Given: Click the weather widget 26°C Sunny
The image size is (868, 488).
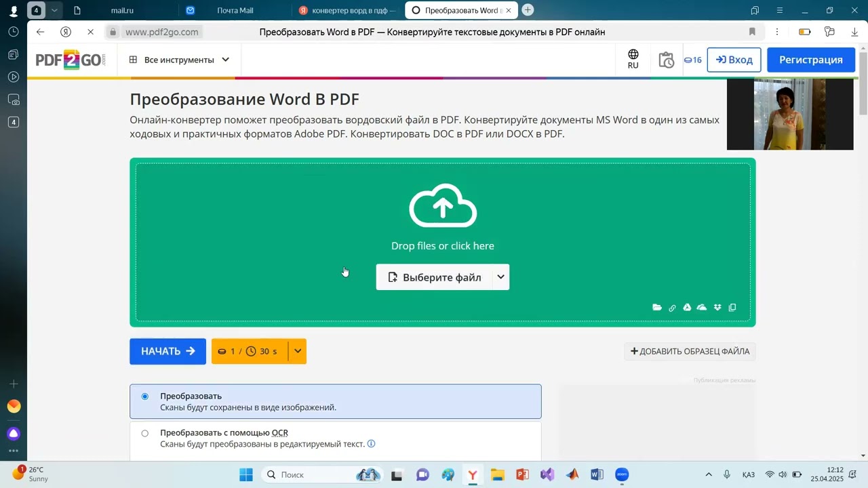Looking at the screenshot, I should tap(31, 474).
